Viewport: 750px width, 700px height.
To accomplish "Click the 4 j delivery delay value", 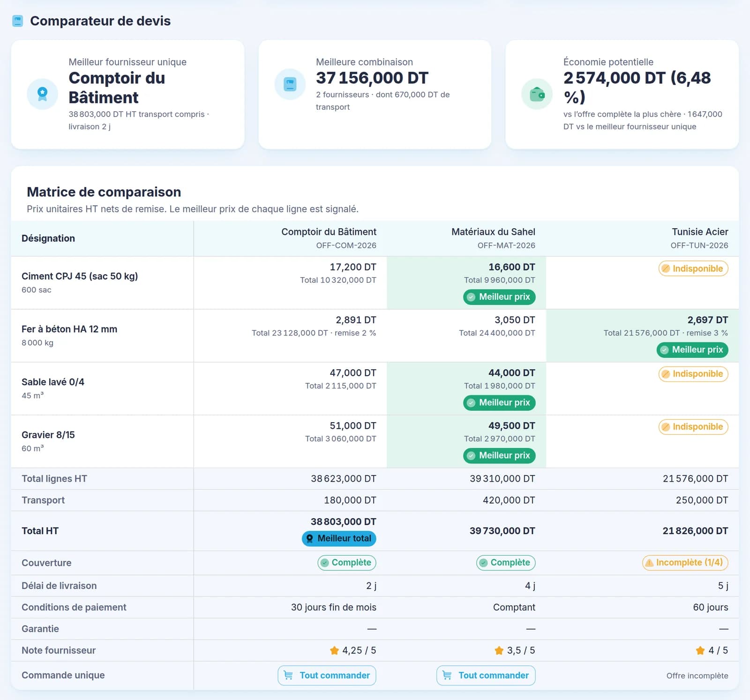I will coord(530,586).
